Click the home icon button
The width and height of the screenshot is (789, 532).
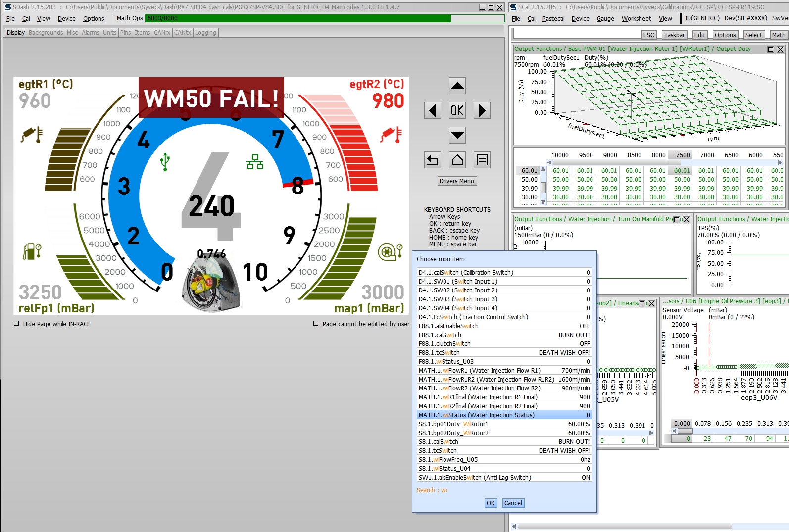click(x=457, y=160)
